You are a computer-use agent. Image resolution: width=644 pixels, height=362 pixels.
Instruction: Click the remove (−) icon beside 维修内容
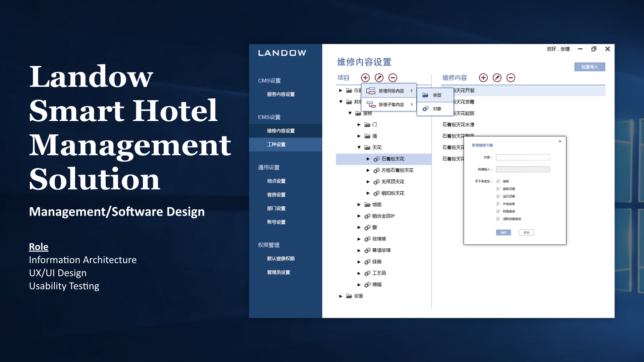511,78
